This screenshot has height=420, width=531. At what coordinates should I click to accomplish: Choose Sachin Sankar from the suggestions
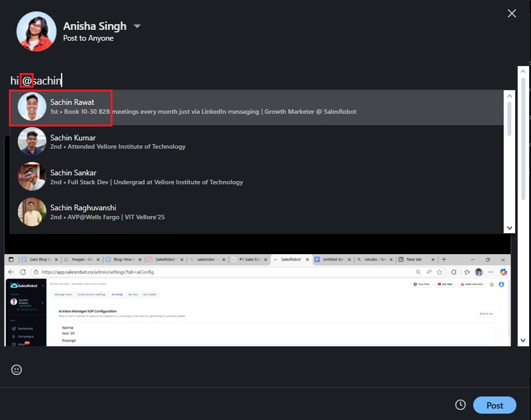pyautogui.click(x=257, y=177)
